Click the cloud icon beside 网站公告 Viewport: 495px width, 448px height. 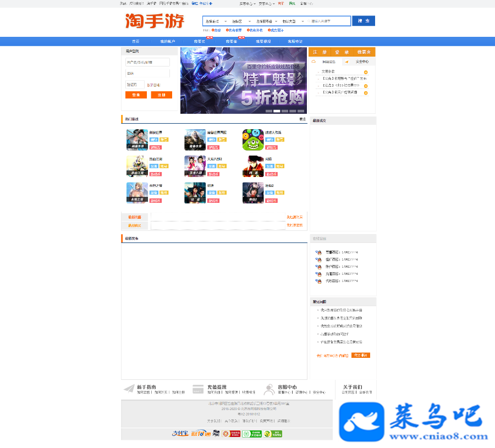(x=313, y=62)
